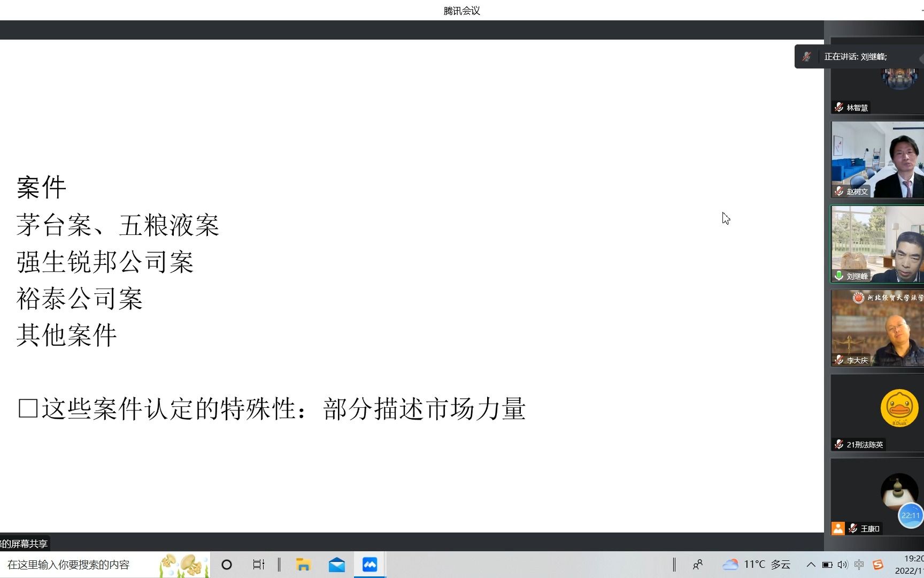Click the orange host badge beside 王康
This screenshot has width=924, height=578.
pos(838,528)
